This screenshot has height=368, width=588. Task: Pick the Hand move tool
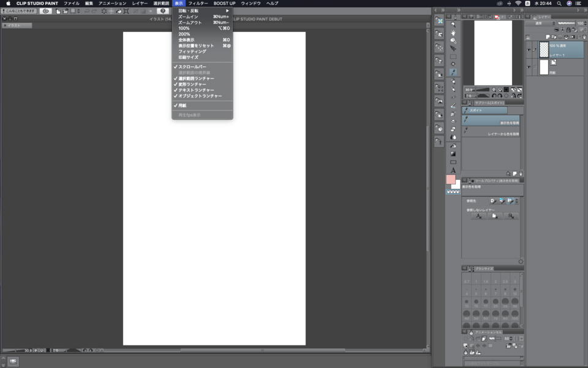pos(453,33)
